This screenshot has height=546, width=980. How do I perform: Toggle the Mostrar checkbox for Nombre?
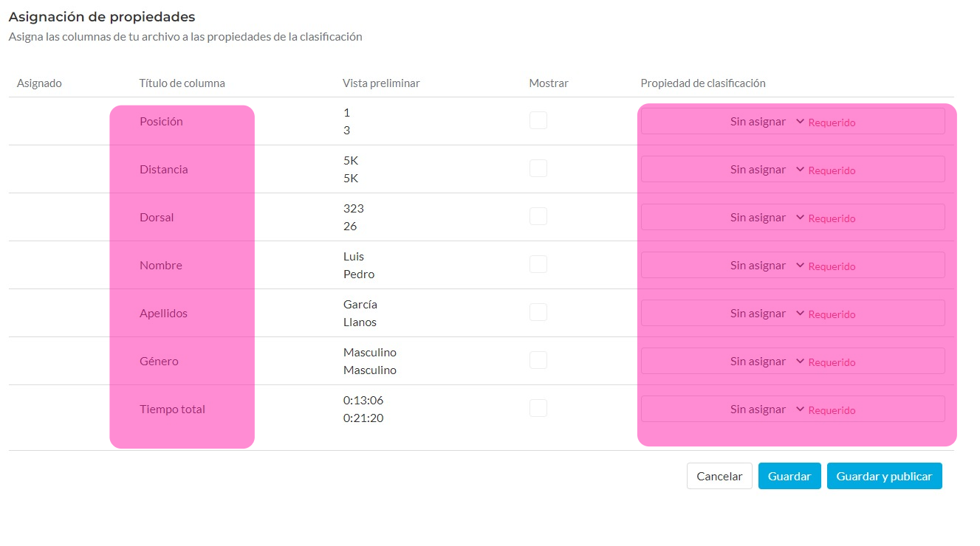(538, 264)
